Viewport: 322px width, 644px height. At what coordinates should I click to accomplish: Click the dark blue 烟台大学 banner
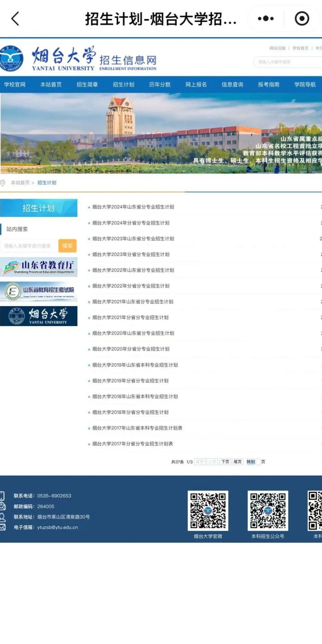coord(39,316)
